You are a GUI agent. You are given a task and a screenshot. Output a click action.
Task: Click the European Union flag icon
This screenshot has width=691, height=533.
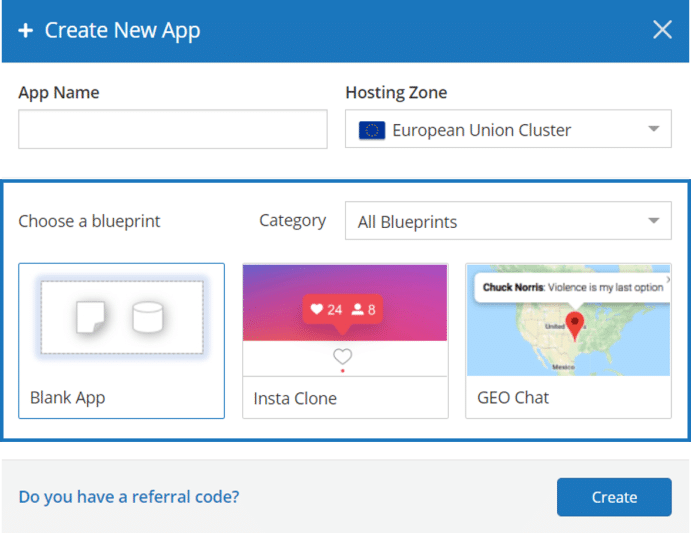tap(372, 130)
